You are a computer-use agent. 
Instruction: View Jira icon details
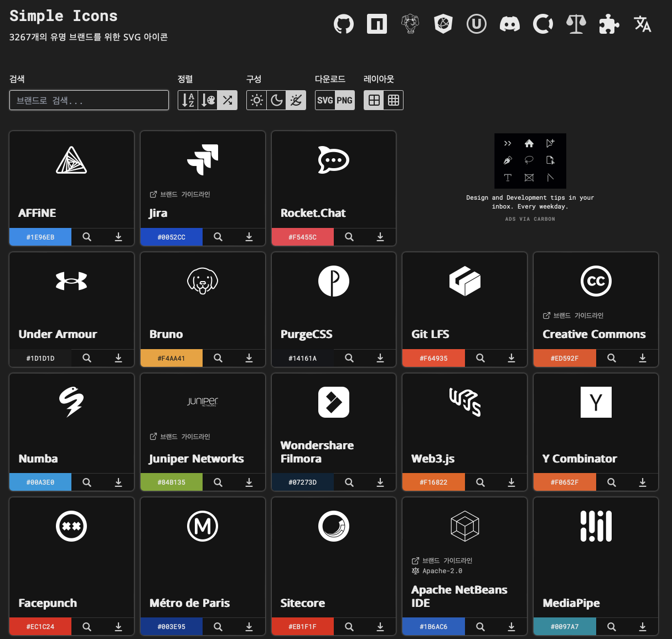click(x=218, y=237)
